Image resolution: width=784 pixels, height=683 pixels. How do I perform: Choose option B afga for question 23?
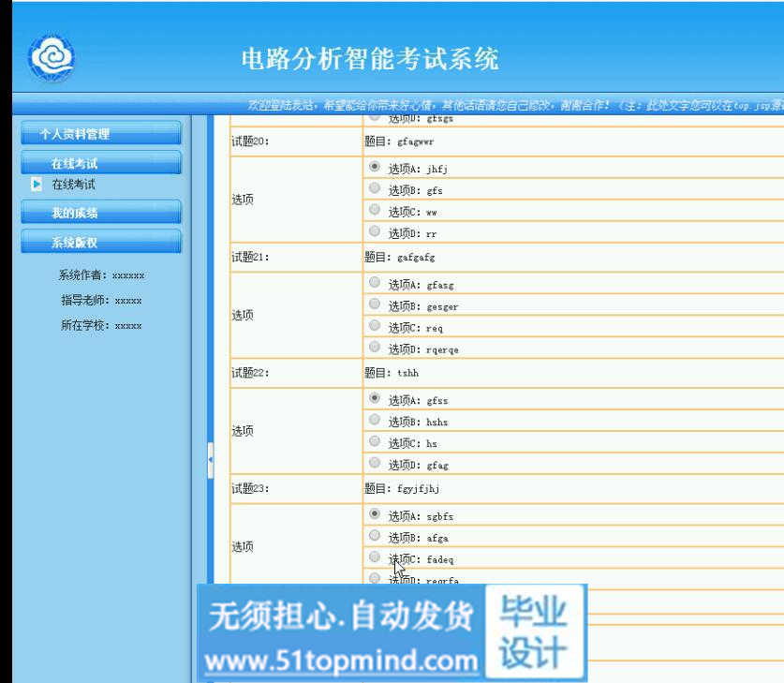point(375,536)
